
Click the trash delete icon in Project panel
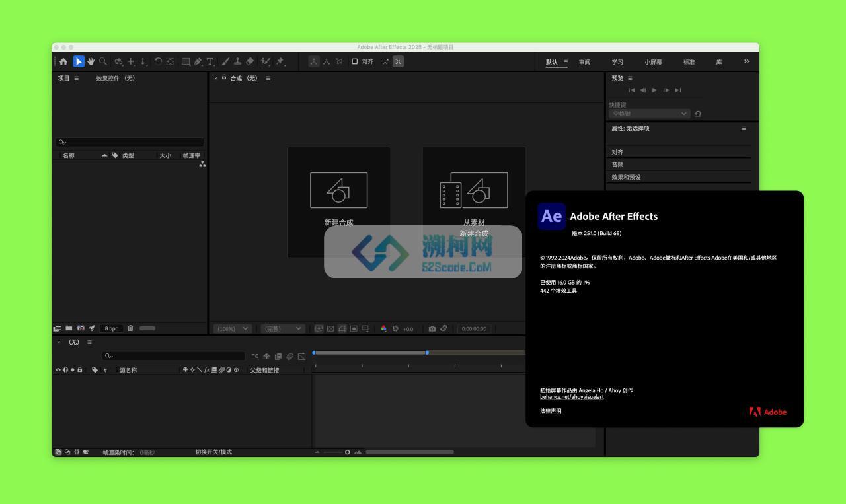(130, 328)
